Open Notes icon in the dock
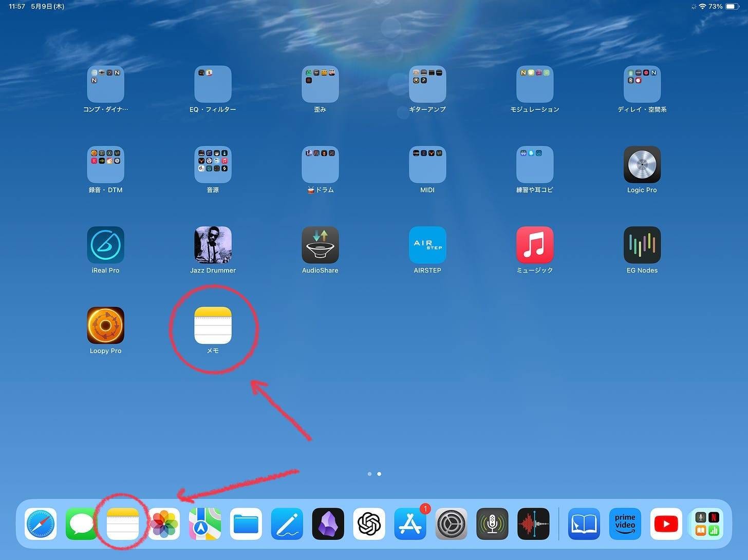The image size is (748, 560). [x=123, y=524]
